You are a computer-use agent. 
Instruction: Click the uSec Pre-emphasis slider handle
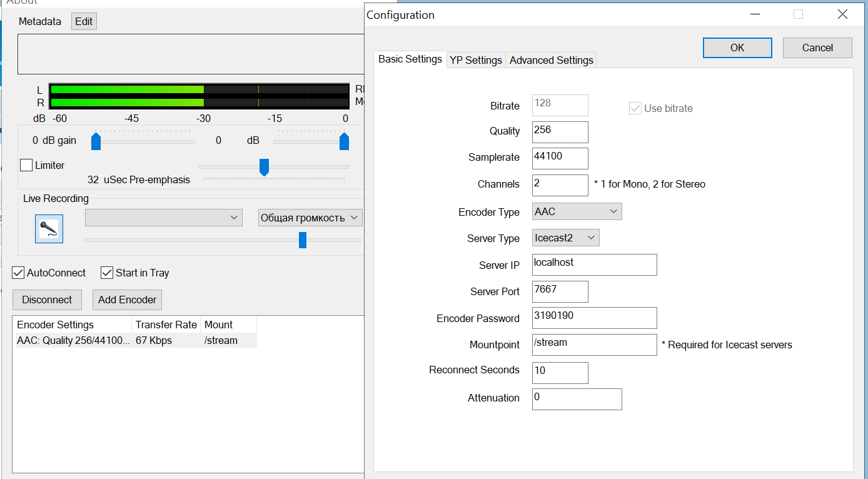(264, 167)
